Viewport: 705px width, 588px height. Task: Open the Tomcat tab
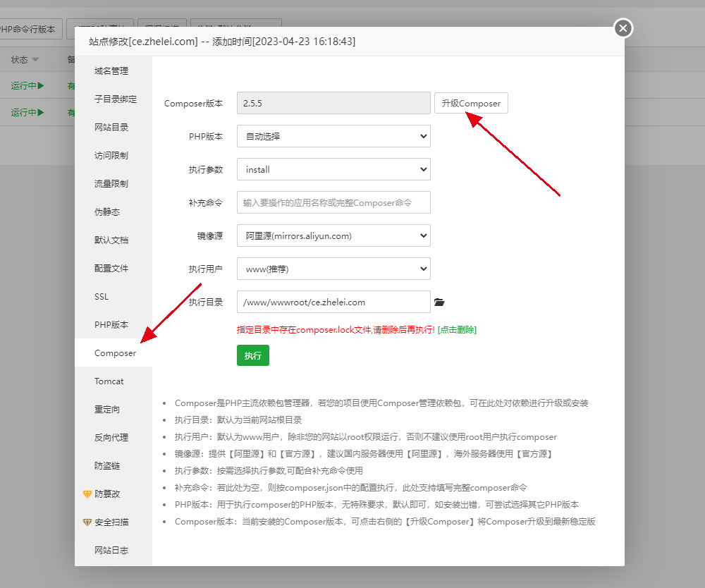tap(114, 381)
